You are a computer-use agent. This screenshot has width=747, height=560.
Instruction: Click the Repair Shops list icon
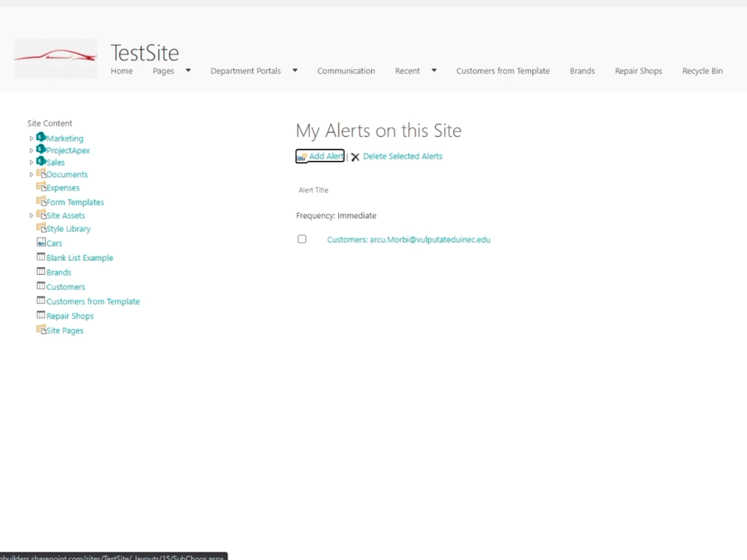[41, 316]
